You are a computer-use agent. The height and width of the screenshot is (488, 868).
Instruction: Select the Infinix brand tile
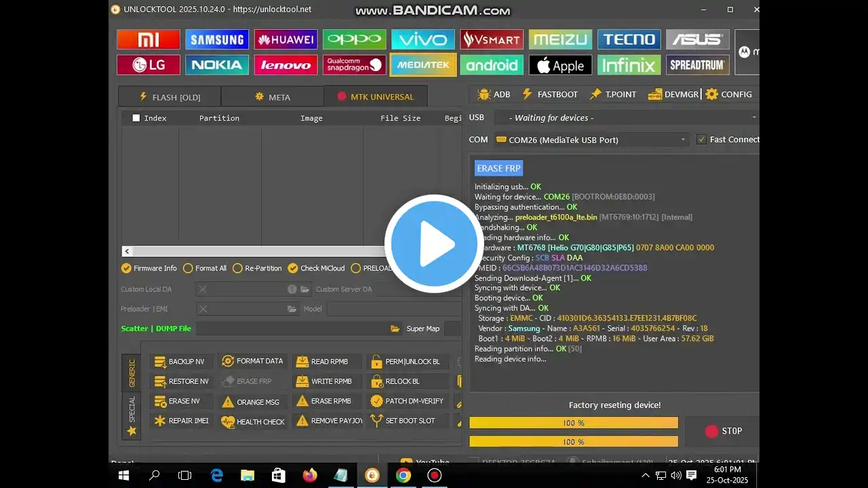(x=629, y=65)
